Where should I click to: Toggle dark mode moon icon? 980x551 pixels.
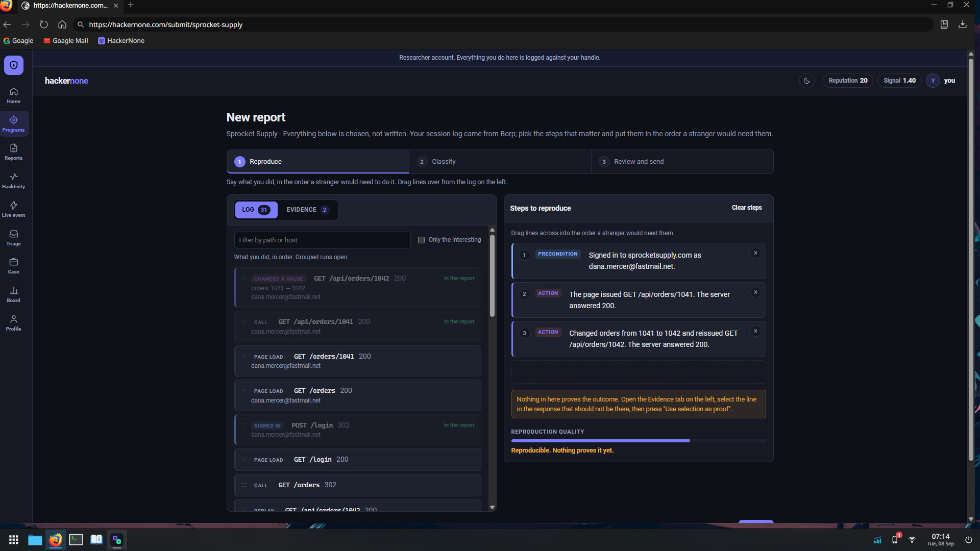click(x=807, y=81)
